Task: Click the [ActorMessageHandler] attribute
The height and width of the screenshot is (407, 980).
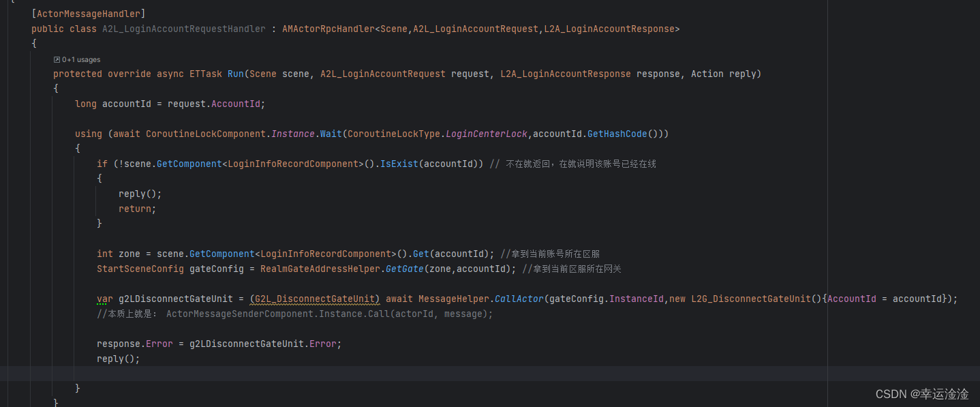Action: [89, 14]
